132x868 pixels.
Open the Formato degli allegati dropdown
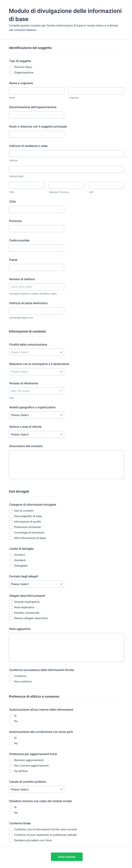pos(36,584)
